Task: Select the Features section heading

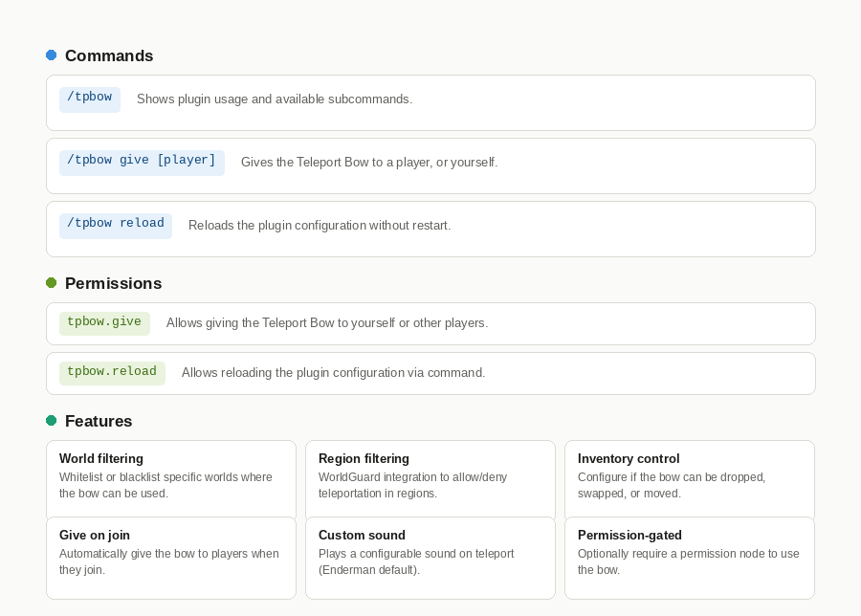Action: (99, 421)
